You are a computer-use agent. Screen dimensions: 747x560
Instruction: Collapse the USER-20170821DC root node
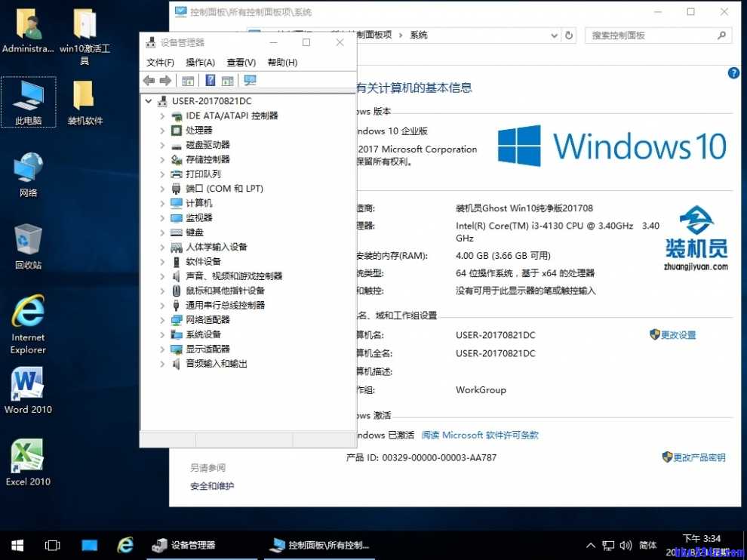(x=147, y=100)
